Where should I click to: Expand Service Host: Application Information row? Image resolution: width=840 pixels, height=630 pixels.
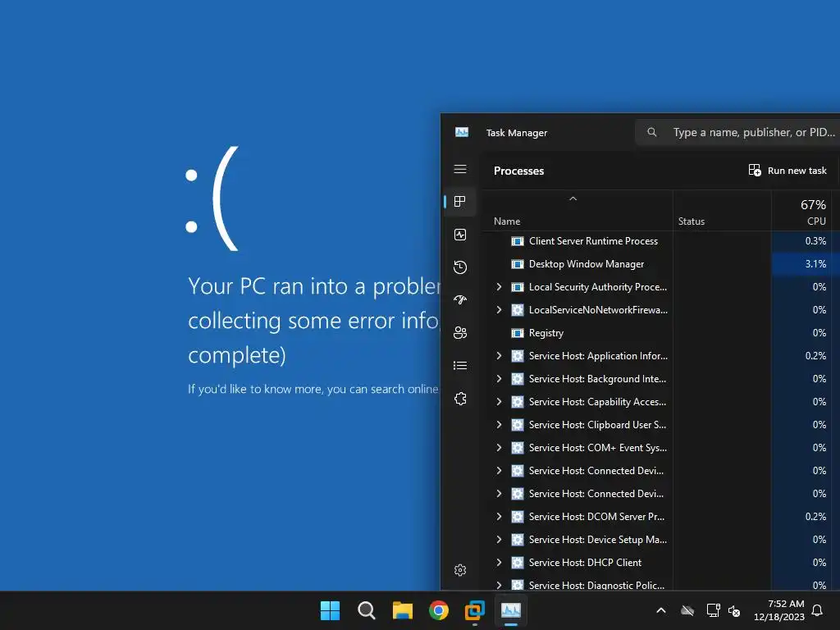click(x=499, y=356)
